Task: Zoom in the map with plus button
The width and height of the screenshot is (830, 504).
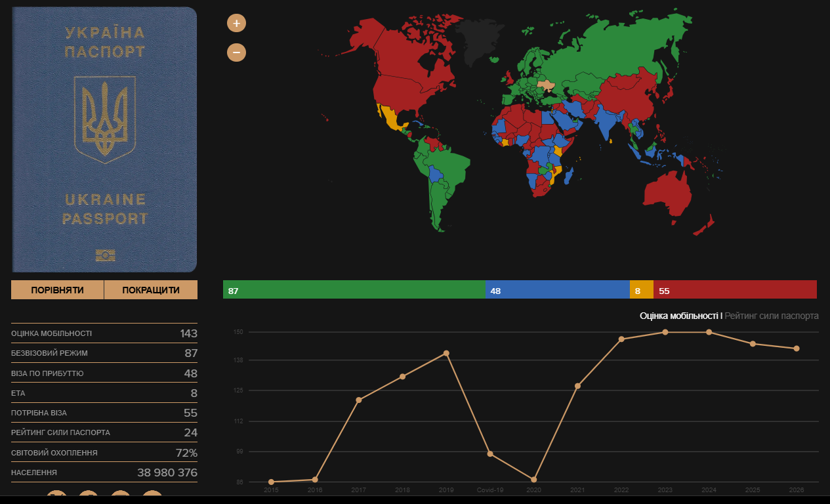Action: coord(236,23)
